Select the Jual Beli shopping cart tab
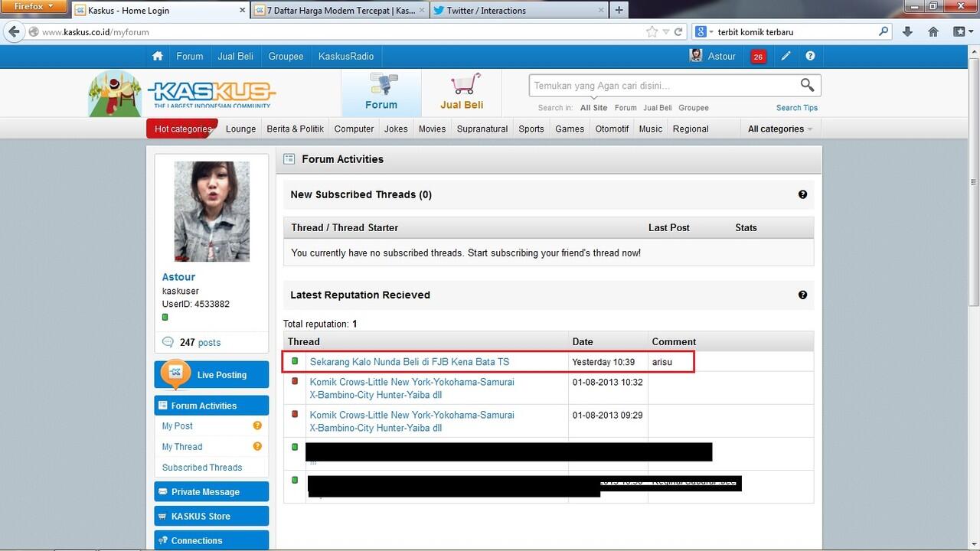Image resolution: width=980 pixels, height=551 pixels. (462, 93)
